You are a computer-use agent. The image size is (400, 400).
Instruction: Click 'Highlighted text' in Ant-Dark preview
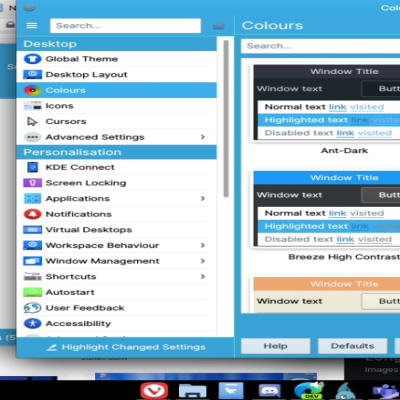[306, 120]
